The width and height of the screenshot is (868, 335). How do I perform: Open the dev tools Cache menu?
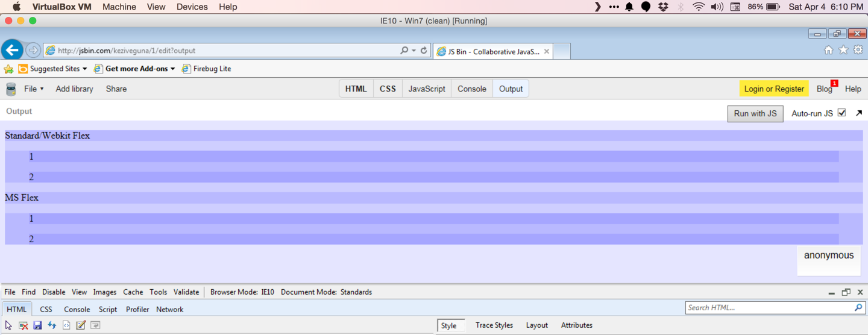(133, 292)
